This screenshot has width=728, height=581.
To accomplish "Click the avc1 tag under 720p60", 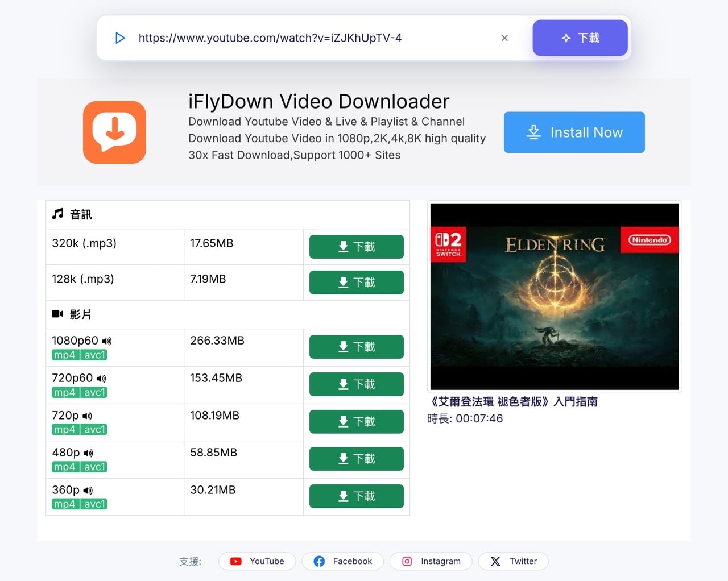I will point(94,392).
